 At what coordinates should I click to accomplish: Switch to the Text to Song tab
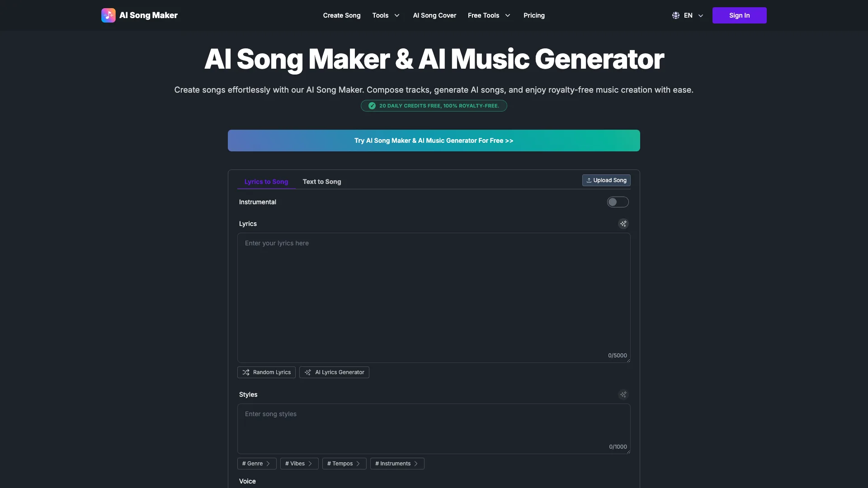322,182
